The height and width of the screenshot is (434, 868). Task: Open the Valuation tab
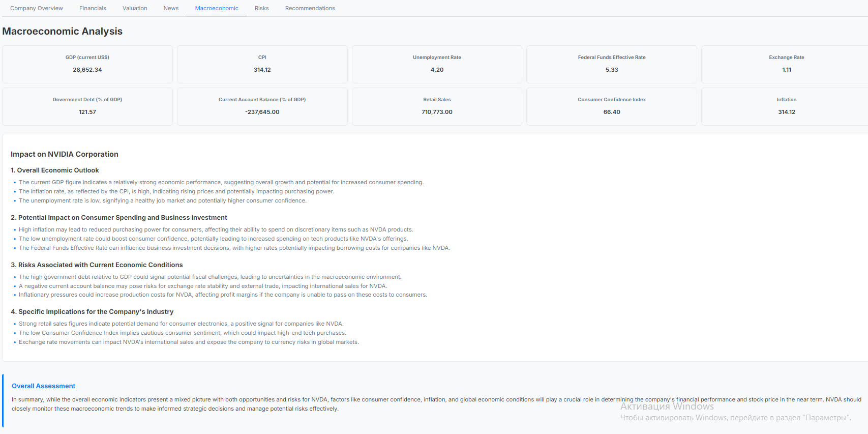point(135,8)
